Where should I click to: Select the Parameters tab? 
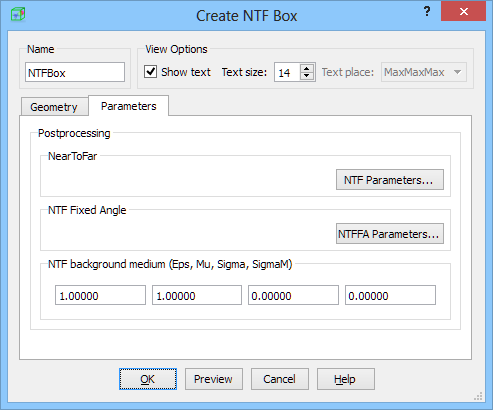(x=129, y=106)
